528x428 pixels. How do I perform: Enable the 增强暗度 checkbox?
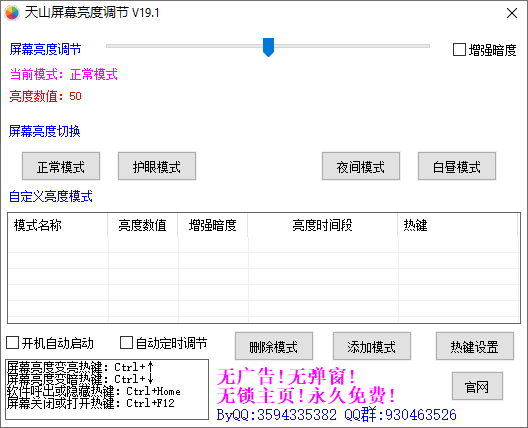[x=459, y=50]
